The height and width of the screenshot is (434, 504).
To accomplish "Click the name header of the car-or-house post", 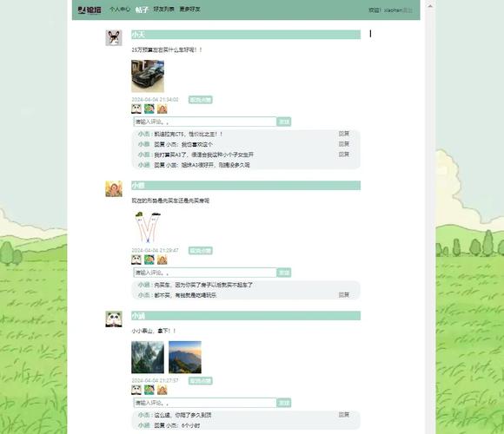I will pos(246,186).
